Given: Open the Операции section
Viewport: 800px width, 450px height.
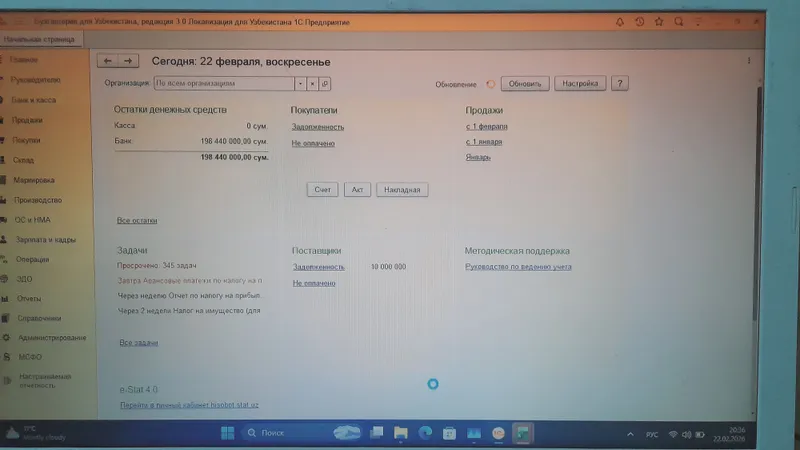Looking at the screenshot, I should (x=32, y=260).
